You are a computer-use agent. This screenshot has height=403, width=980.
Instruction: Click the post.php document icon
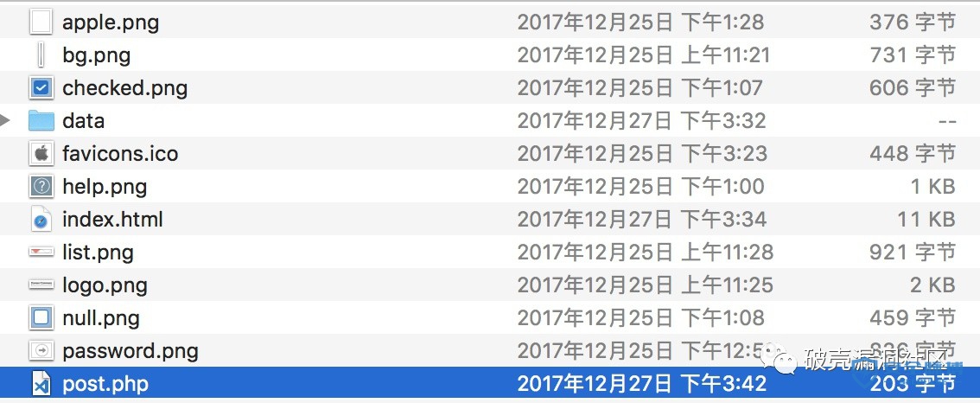(41, 383)
